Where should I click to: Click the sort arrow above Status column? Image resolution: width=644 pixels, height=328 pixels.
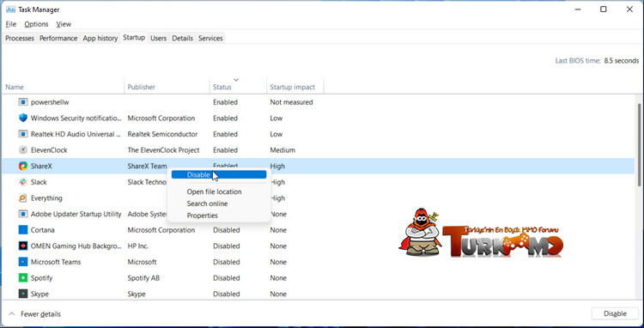pos(236,79)
